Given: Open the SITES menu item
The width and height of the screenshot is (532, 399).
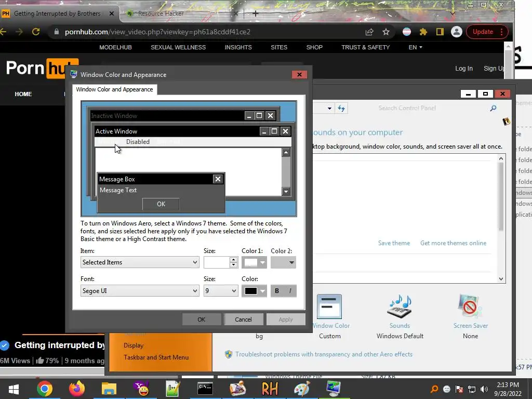Looking at the screenshot, I should coord(279,47).
